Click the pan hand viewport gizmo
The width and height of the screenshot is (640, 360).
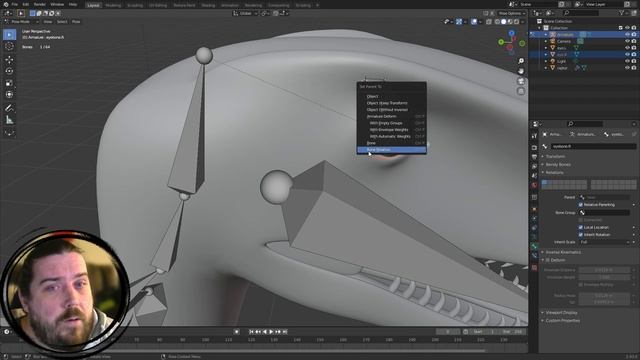[x=521, y=71]
